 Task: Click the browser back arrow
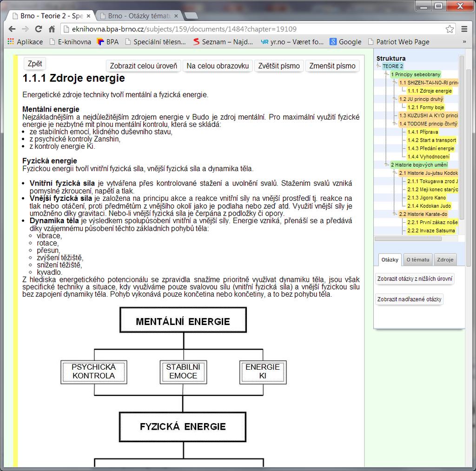point(12,29)
